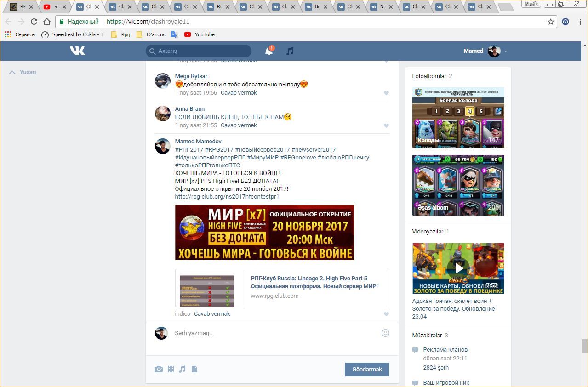Attach a document with the page icon
The image size is (588, 387).
pyautogui.click(x=194, y=369)
